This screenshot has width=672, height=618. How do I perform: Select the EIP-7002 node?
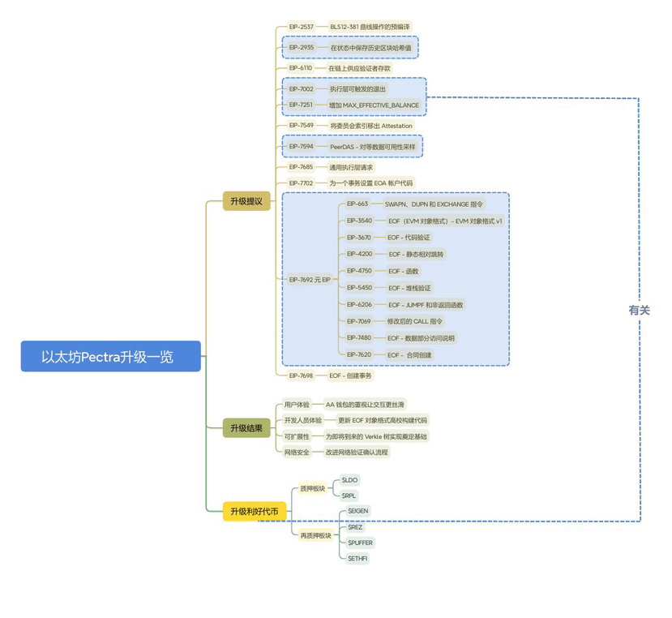(x=302, y=89)
